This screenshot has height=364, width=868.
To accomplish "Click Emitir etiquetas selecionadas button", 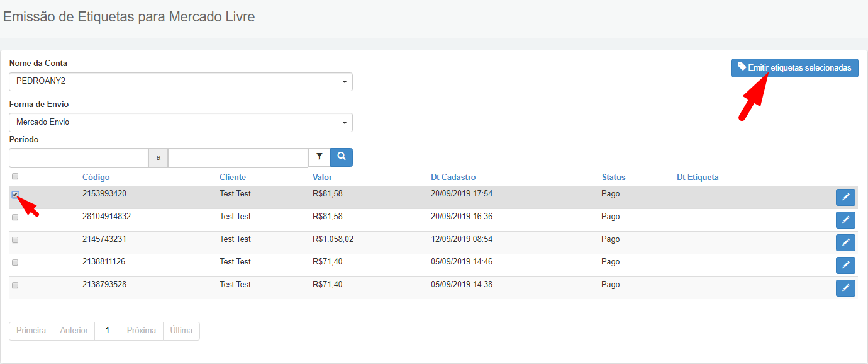I will 794,68.
